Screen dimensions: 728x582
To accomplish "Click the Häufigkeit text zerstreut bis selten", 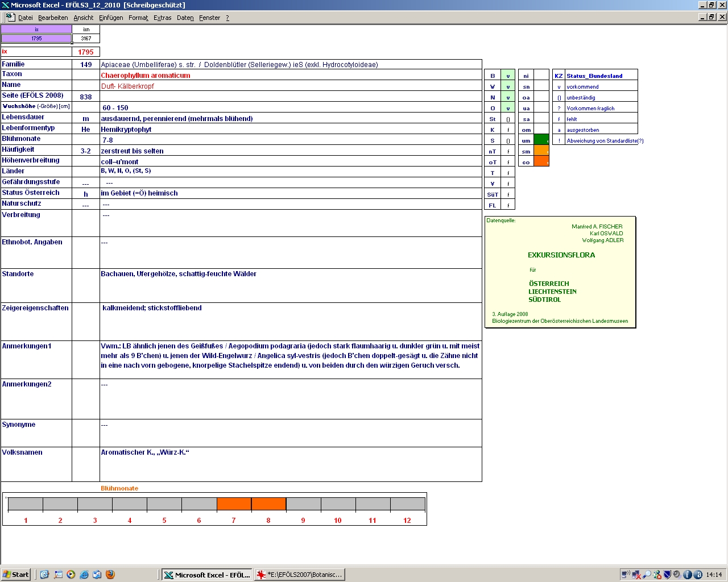I will 132,151.
